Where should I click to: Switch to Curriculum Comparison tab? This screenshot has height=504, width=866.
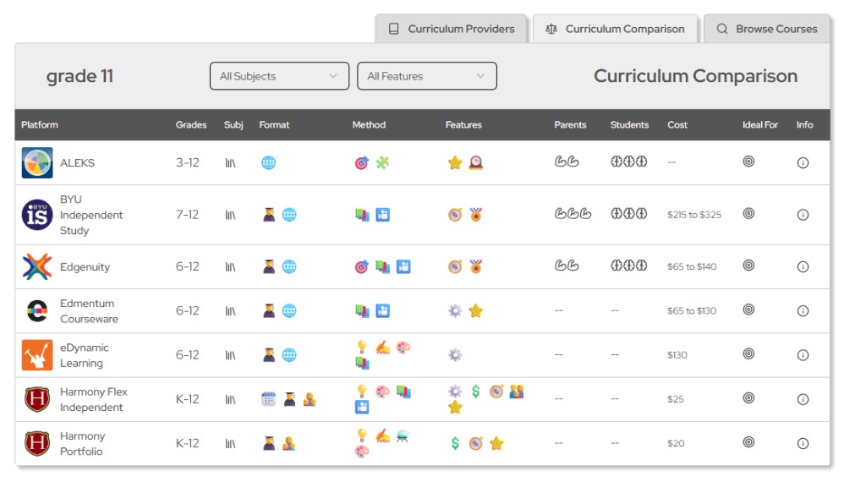[x=615, y=29]
